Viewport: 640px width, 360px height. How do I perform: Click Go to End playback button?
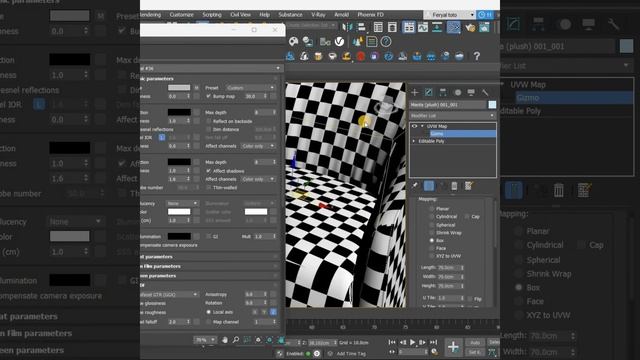(433, 342)
